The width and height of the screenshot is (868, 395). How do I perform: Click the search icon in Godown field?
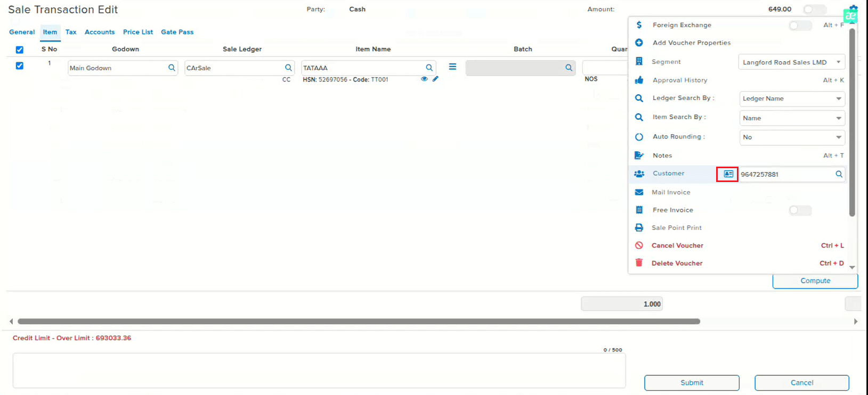click(x=172, y=68)
